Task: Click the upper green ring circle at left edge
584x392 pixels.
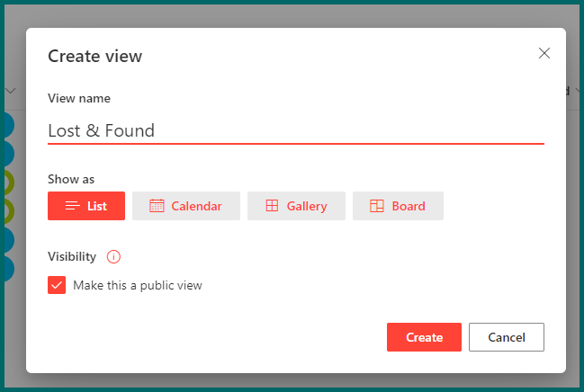Action: 9,183
